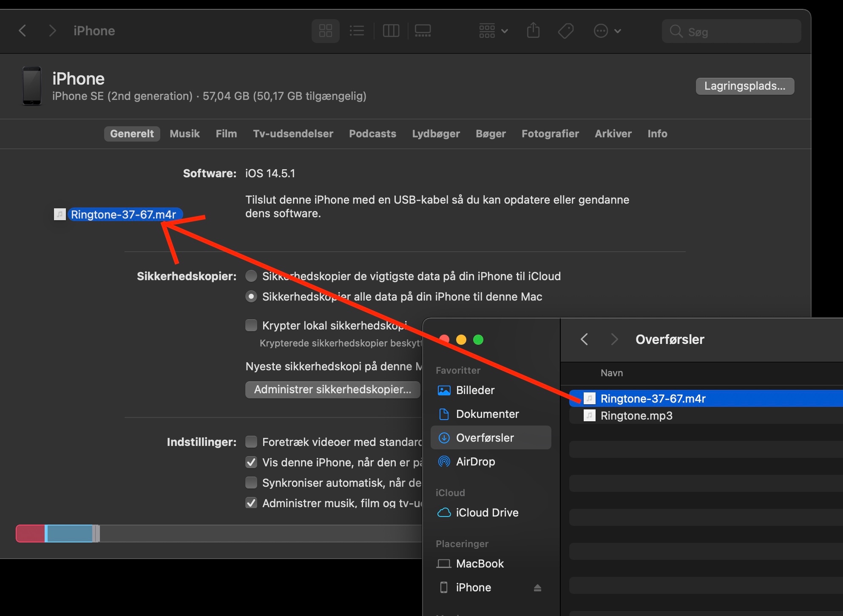The image size is (843, 616).
Task: Enable Krypter lokal sikkerhedskopi
Action: [251, 325]
